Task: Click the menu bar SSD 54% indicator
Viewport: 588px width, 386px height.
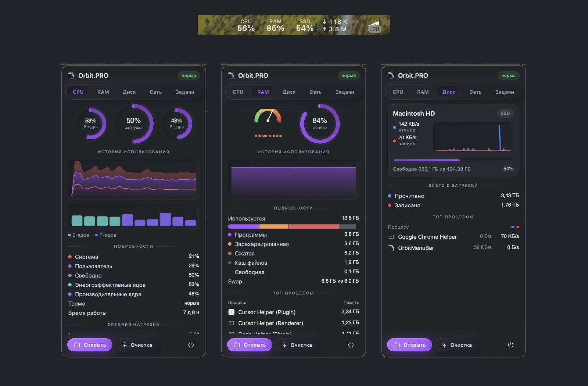Action: [305, 25]
